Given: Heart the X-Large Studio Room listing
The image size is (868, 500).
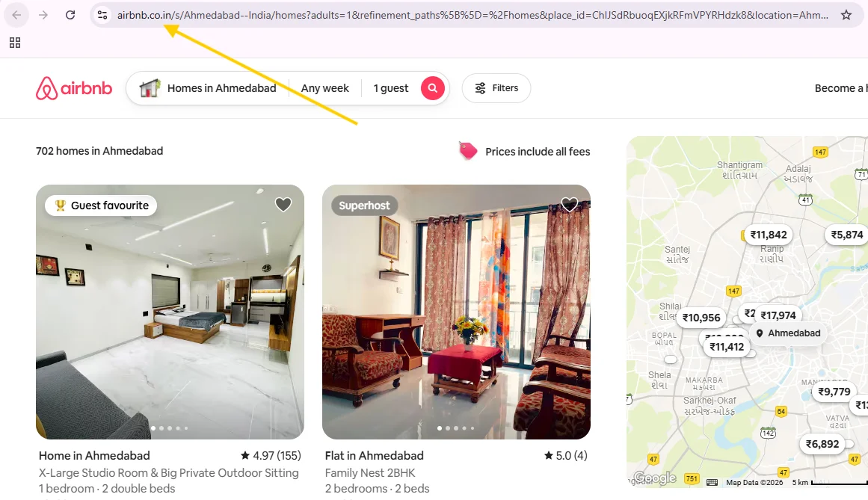Looking at the screenshot, I should pyautogui.click(x=283, y=204).
